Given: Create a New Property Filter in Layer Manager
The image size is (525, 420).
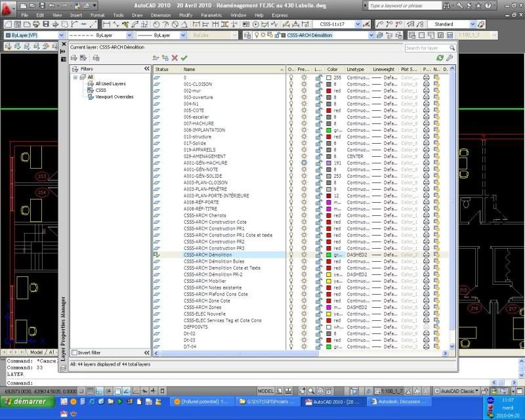Looking at the screenshot, I should coord(75,58).
